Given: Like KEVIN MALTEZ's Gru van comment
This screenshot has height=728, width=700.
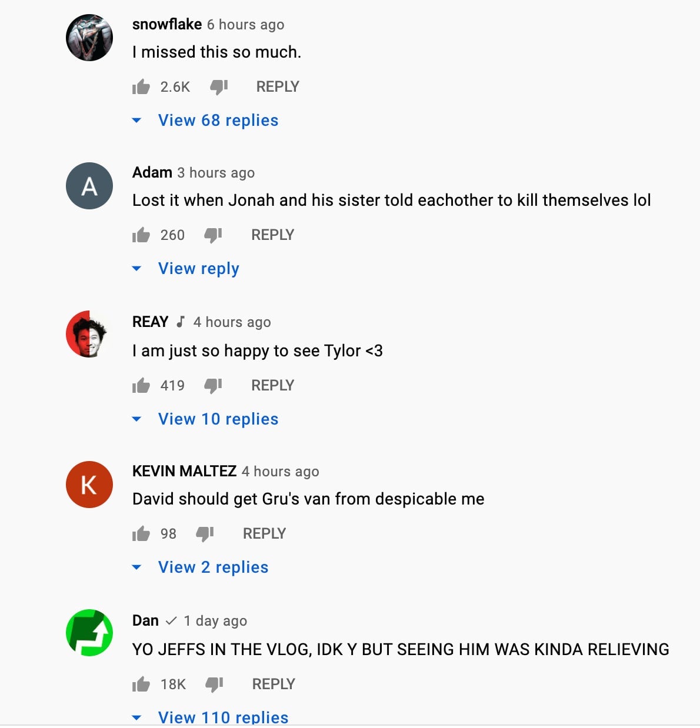Looking at the screenshot, I should pos(141,533).
